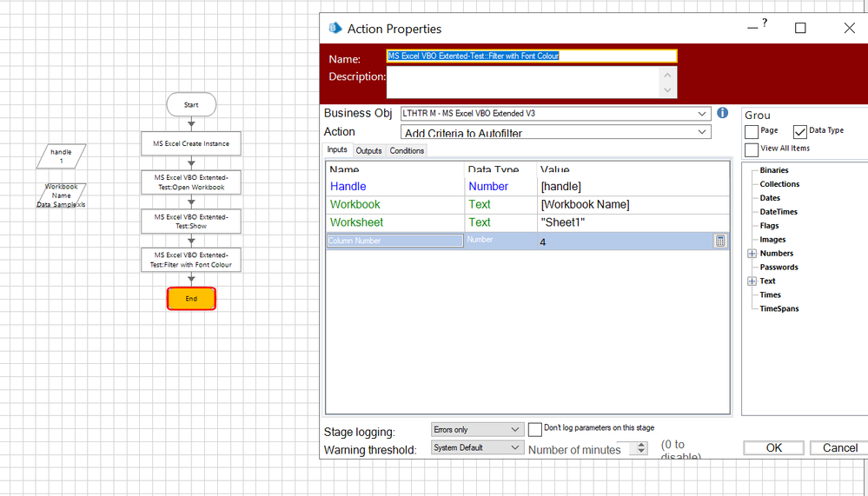Image resolution: width=868 pixels, height=496 pixels.
Task: Switch to the Conditions tab
Action: coord(407,151)
